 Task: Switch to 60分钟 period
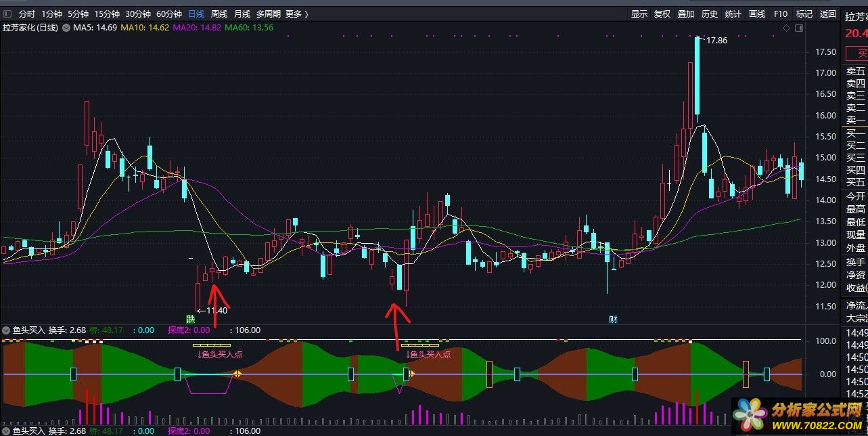point(169,14)
